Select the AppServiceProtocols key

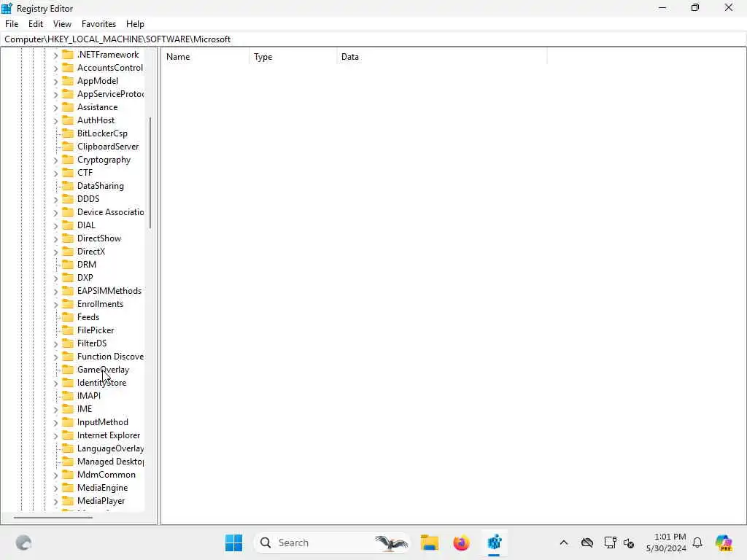pos(111,94)
